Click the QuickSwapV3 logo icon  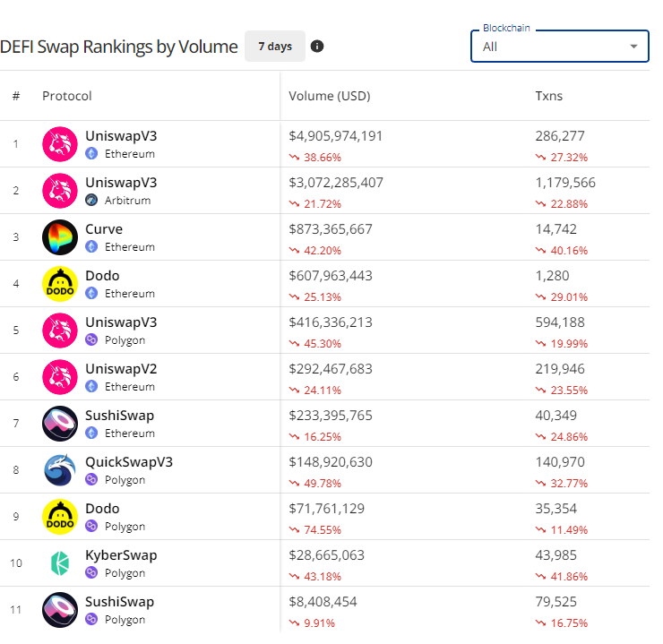60,470
